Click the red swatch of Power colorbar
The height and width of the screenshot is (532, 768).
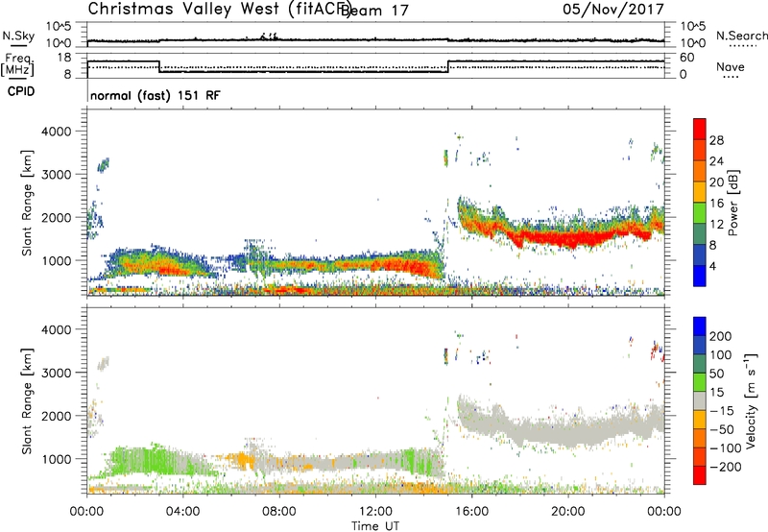coord(700,127)
